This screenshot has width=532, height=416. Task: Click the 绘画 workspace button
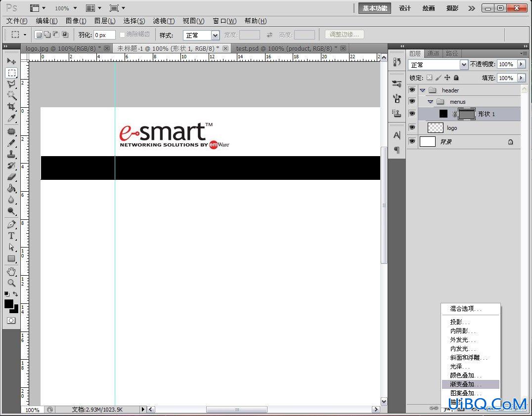[429, 8]
